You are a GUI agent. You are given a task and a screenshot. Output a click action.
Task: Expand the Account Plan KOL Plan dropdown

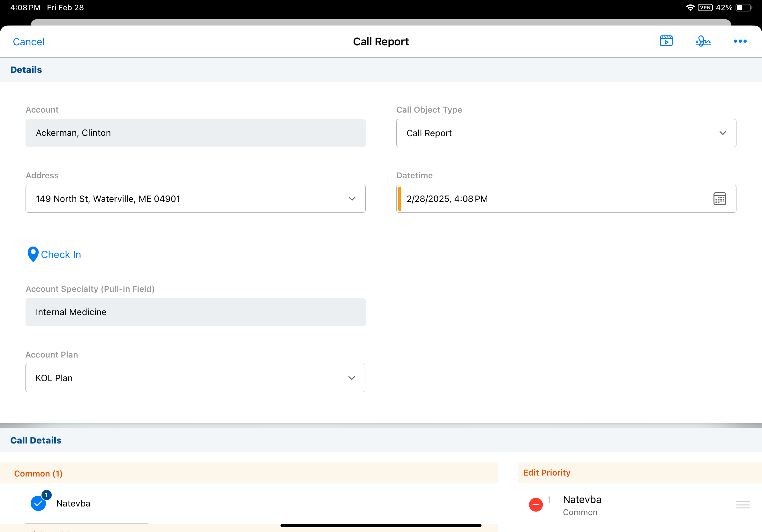click(x=351, y=378)
